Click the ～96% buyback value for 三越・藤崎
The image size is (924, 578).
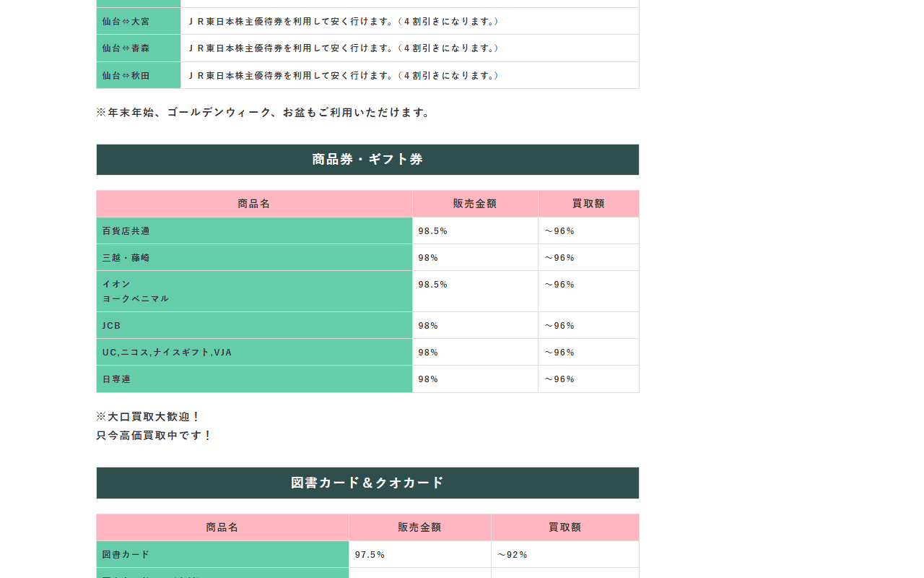click(x=559, y=258)
